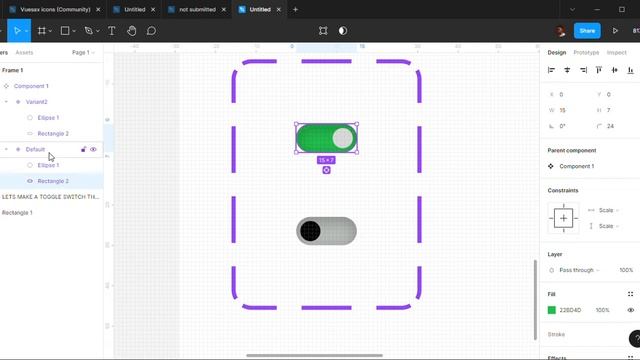Open vertical constraint Scale dropdown
The height and width of the screenshot is (360, 640).
point(608,226)
